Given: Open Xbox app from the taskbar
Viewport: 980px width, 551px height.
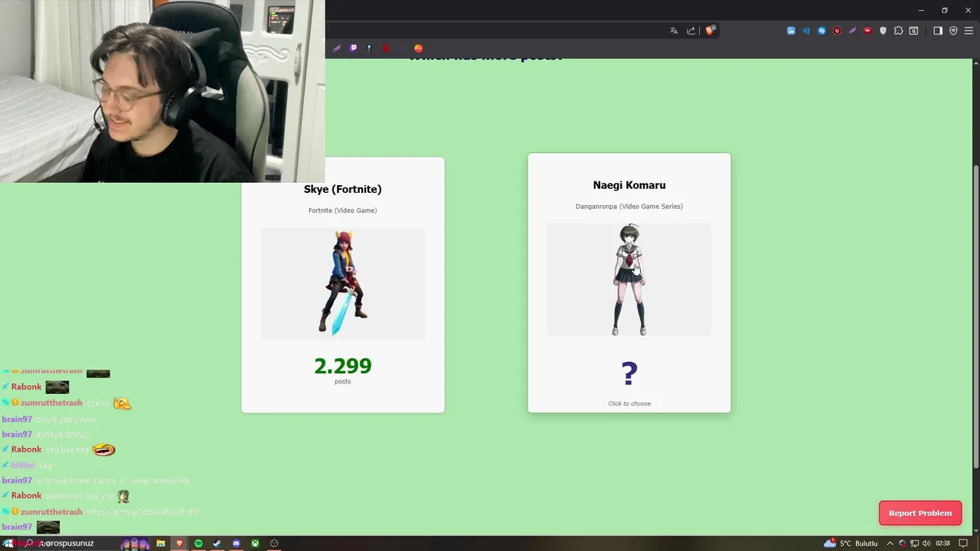Looking at the screenshot, I should tap(255, 543).
